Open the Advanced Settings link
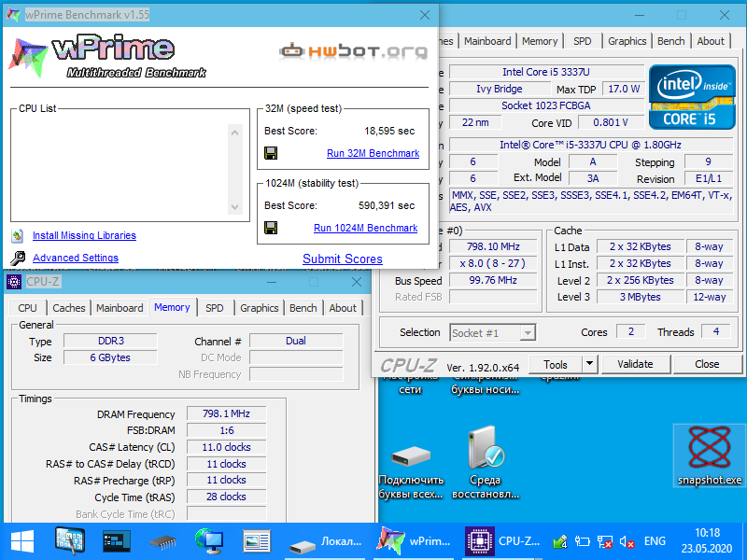 point(76,258)
